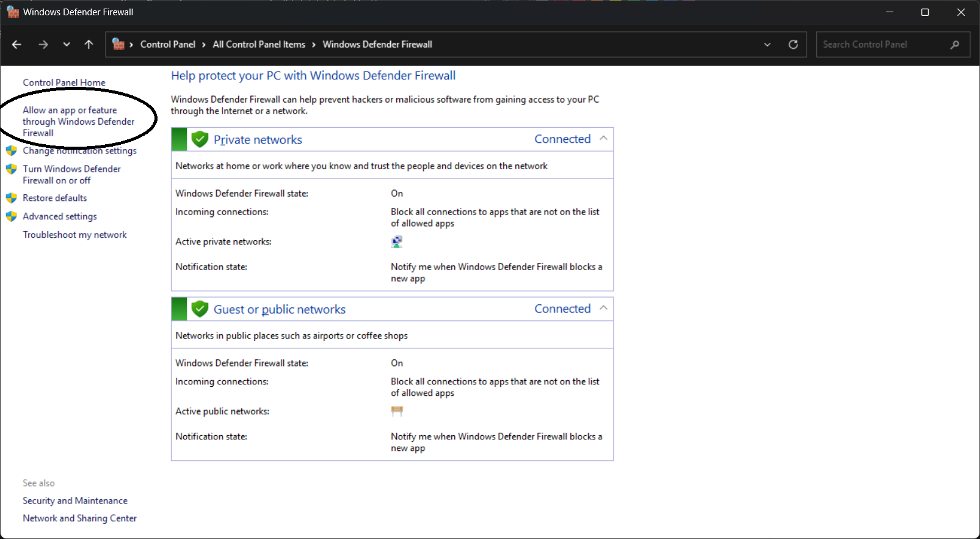The height and width of the screenshot is (539, 980).
Task: Minimize the Windows Defender Firewall window
Action: (x=890, y=12)
